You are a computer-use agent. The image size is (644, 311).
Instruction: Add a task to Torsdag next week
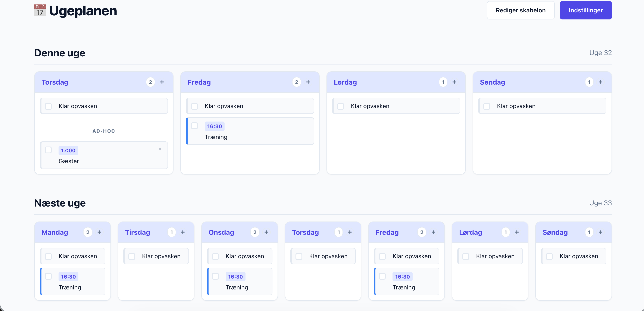[x=350, y=232]
